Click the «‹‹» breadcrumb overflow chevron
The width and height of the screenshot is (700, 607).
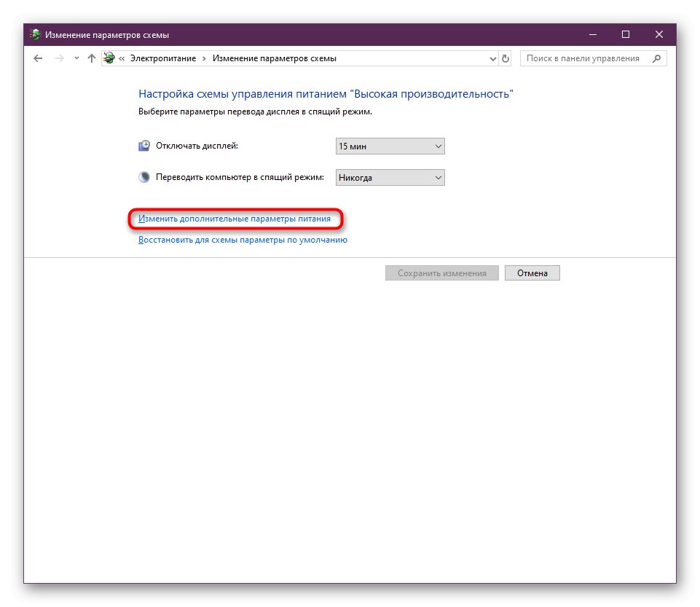coord(122,58)
